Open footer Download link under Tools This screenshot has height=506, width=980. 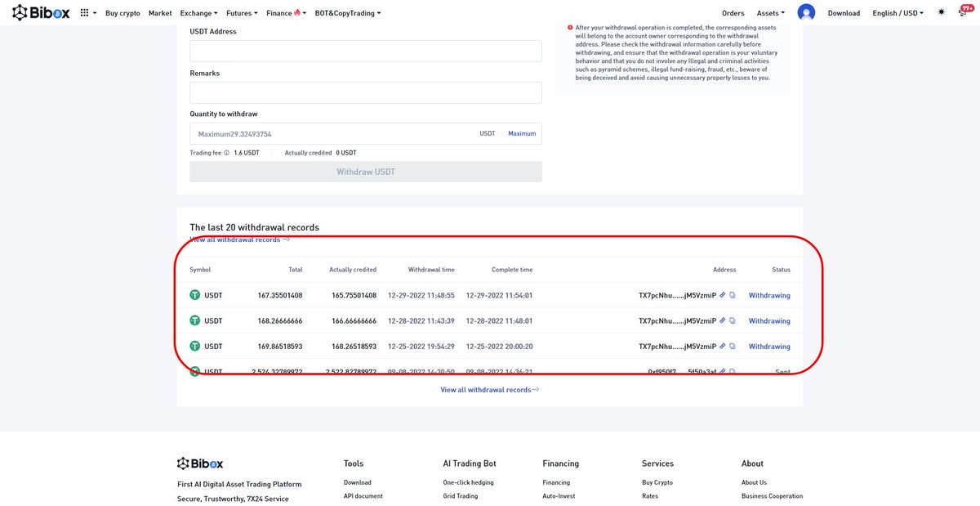tap(358, 482)
